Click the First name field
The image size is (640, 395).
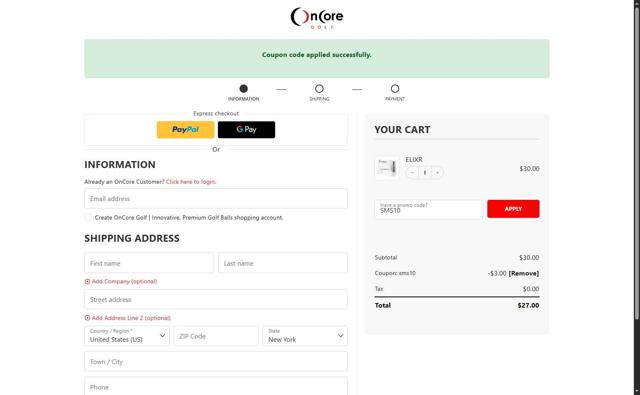pos(149,263)
